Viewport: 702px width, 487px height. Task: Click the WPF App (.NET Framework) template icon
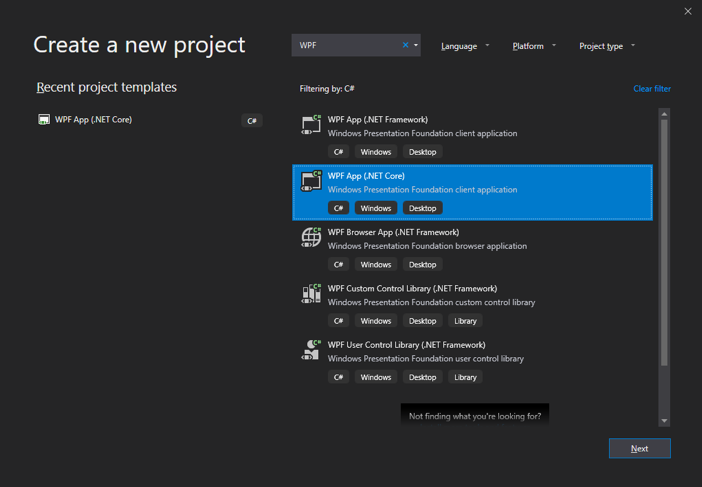pos(311,124)
